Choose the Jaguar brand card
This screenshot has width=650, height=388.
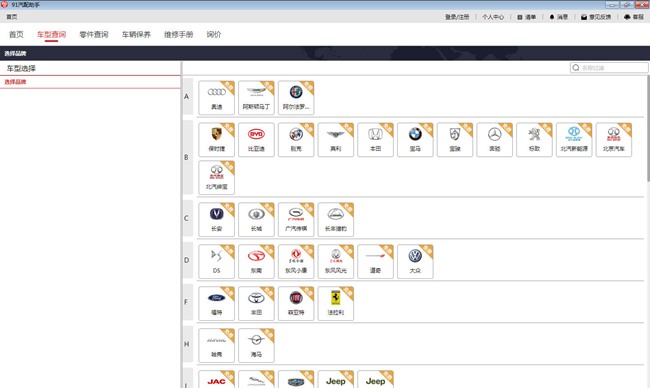point(256,379)
